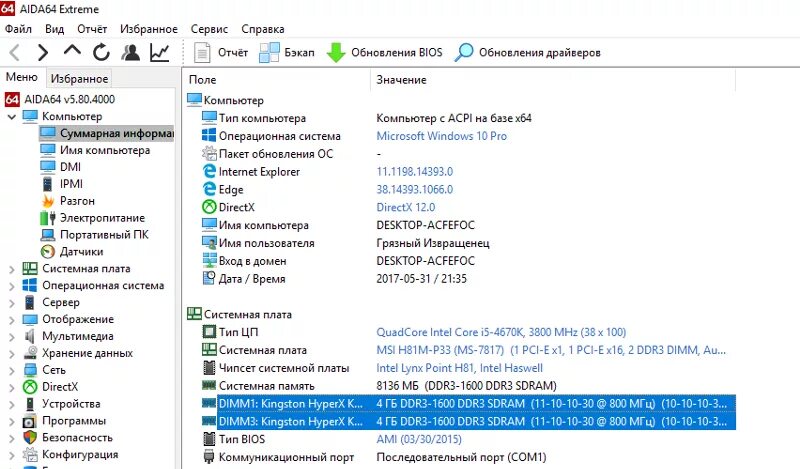Switch to the Меню tab

point(21,77)
